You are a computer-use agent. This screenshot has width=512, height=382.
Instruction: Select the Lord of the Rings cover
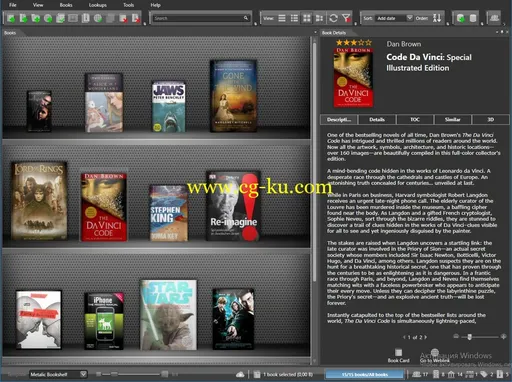coord(39,201)
